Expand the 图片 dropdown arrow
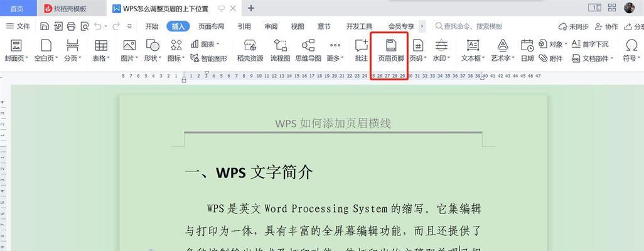 [136, 58]
